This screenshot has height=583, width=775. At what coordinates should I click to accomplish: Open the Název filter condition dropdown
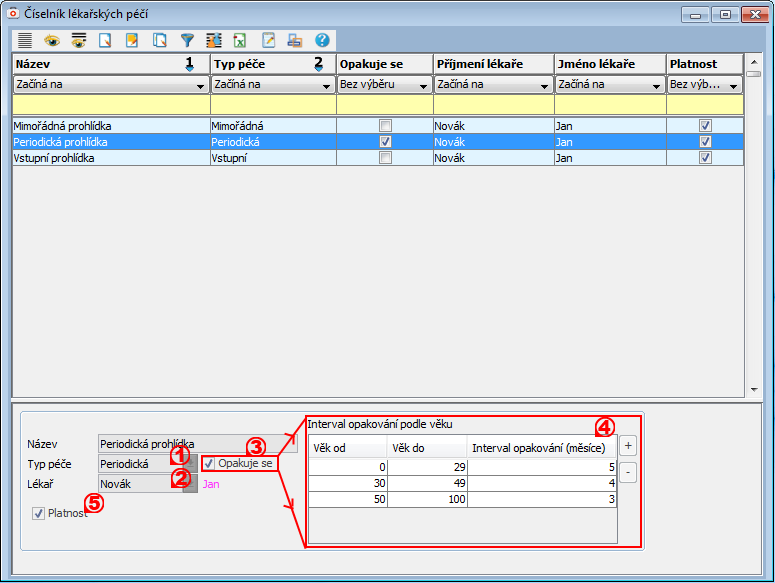[201, 86]
